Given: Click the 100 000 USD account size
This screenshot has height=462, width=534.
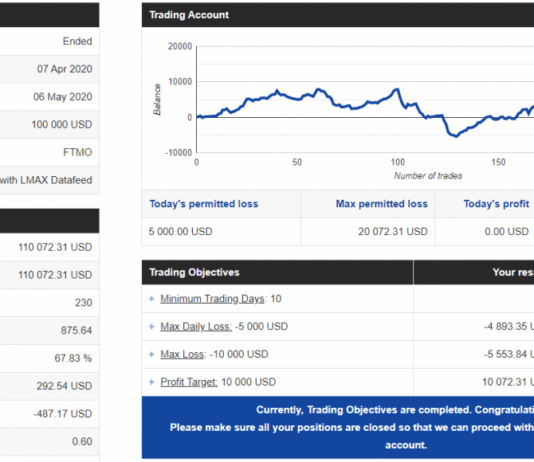Looking at the screenshot, I should [x=62, y=125].
